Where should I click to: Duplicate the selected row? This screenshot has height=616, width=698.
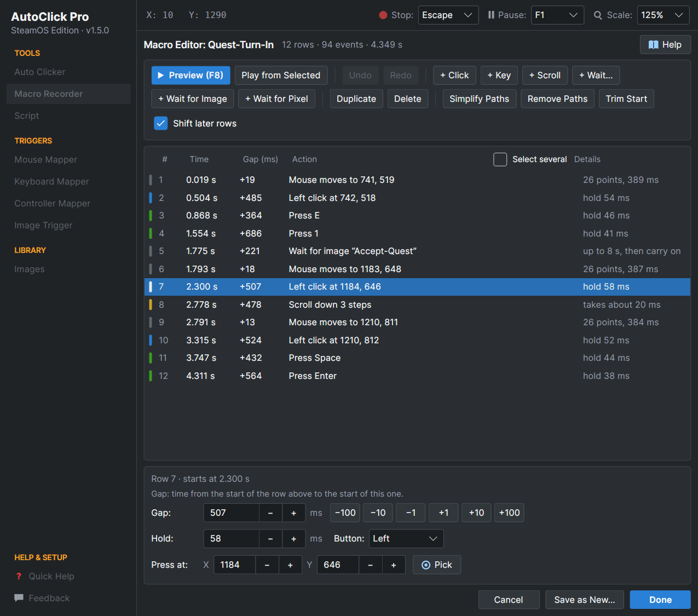(x=356, y=99)
